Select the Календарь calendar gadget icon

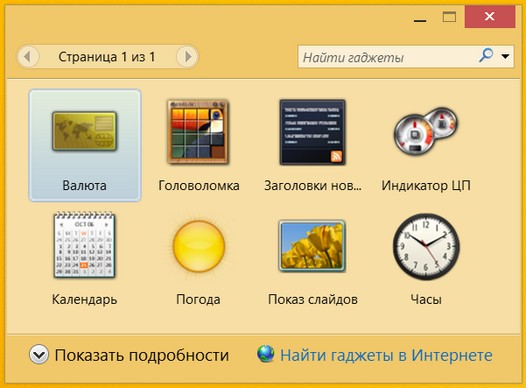coord(85,245)
